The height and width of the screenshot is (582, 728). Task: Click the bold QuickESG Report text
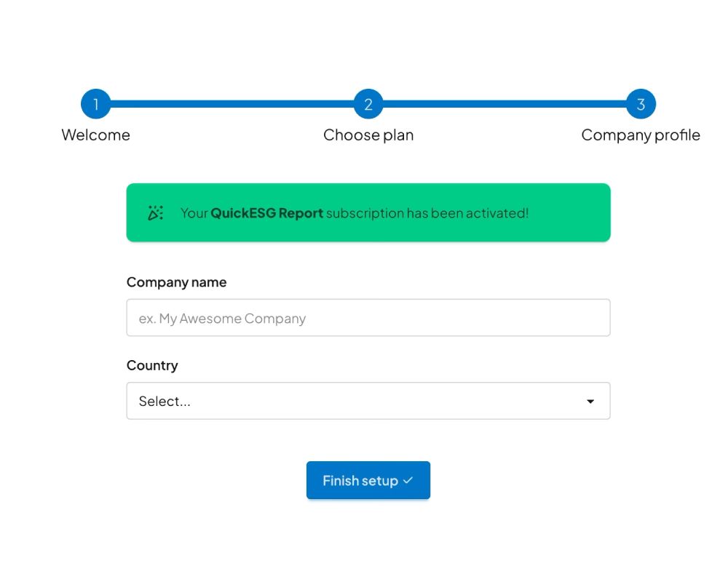coord(266,213)
